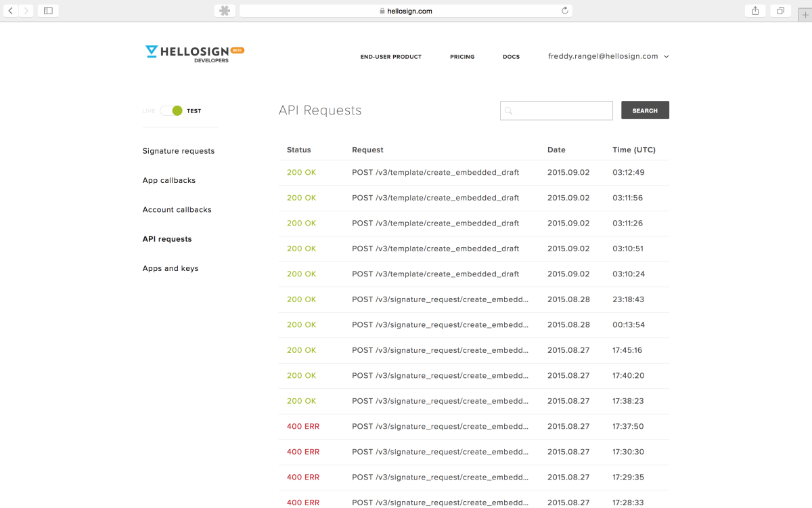The image size is (812, 508).
Task: Switch to the Signature requests section
Action: 178,151
